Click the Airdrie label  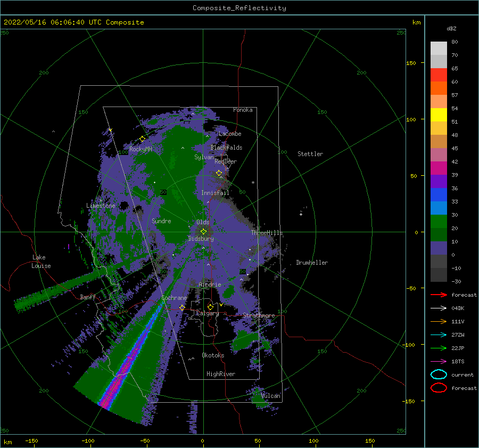[x=210, y=284]
